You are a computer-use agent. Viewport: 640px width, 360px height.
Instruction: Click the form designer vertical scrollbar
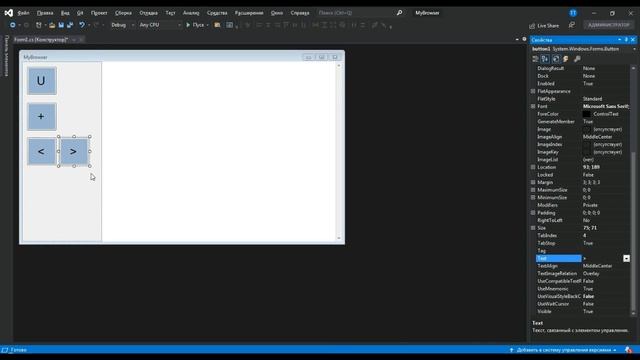pyautogui.click(x=339, y=151)
